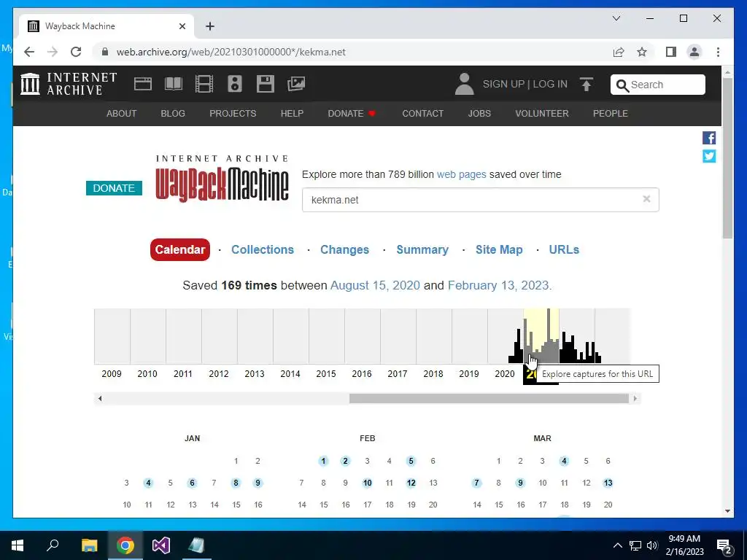Select year 2020 in the timeline

505,374
